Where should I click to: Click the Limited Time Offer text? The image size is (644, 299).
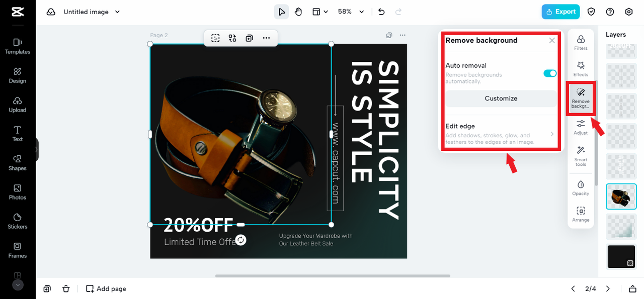click(x=201, y=242)
